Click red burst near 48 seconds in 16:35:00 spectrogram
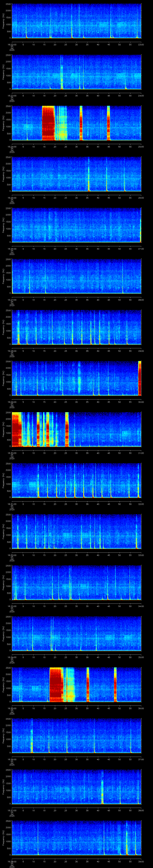This screenshot has height=868, width=153. [115, 685]
